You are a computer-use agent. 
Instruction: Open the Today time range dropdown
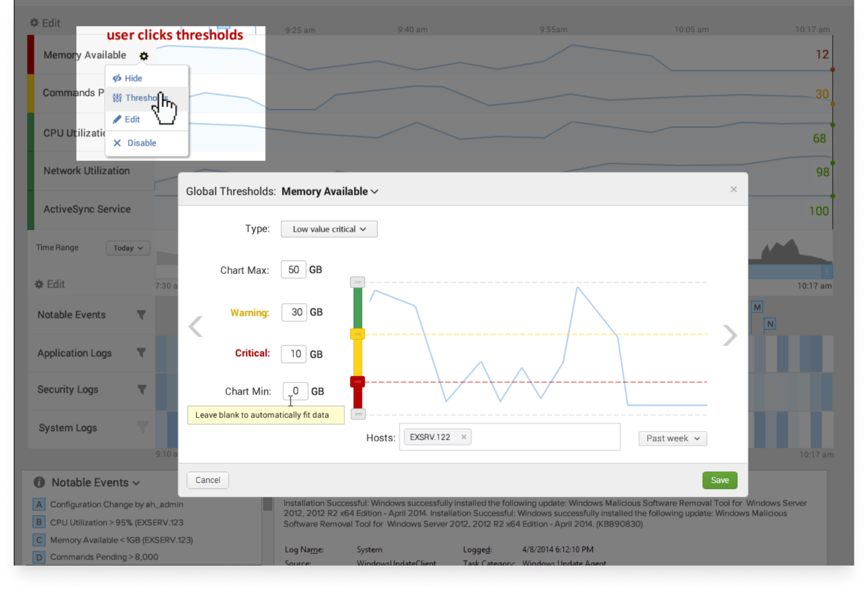tap(128, 248)
